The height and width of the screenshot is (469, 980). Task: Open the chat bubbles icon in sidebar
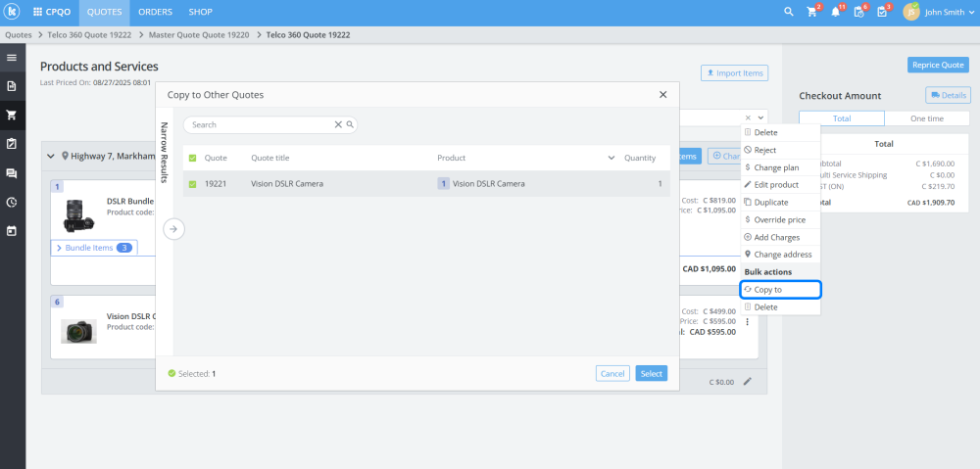click(x=11, y=173)
